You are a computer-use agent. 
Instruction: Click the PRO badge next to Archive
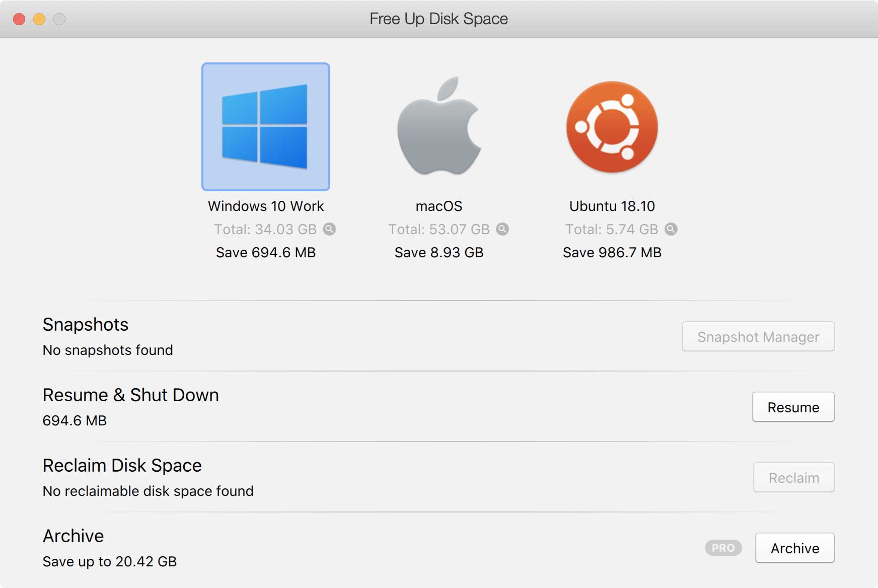click(x=723, y=548)
